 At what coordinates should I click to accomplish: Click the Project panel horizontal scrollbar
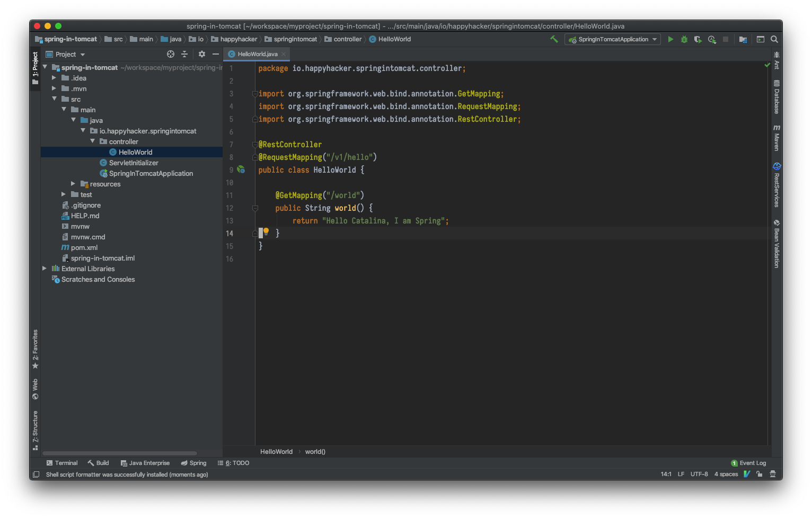[120, 453]
